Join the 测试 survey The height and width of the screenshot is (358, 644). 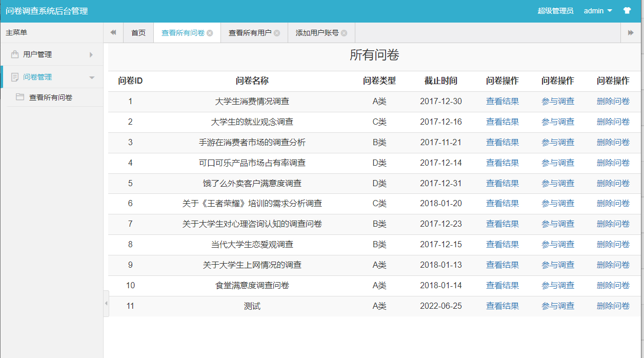[558, 306]
